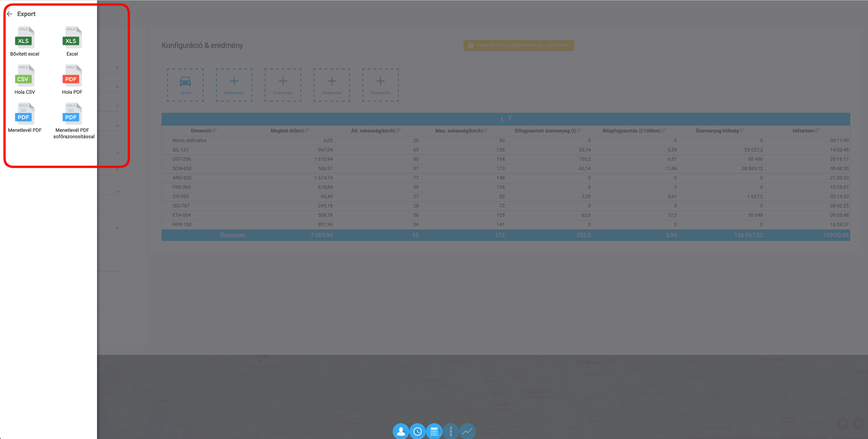The width and height of the screenshot is (868, 439).
Task: Open the report list bottom button
Action: [x=434, y=431]
